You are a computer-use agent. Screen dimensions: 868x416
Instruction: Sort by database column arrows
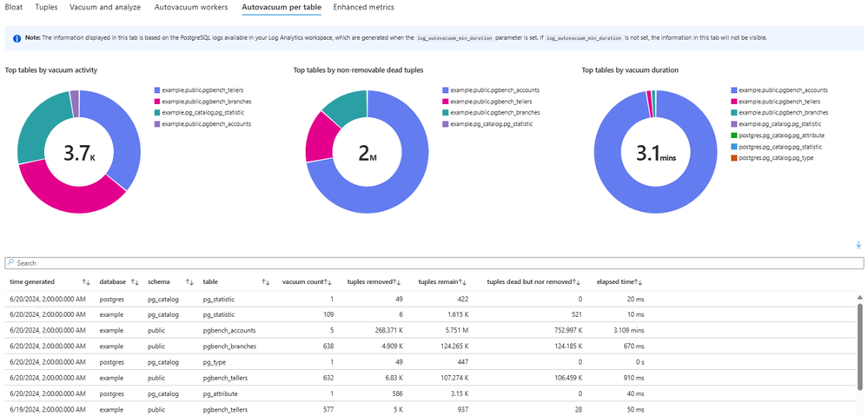click(x=135, y=282)
